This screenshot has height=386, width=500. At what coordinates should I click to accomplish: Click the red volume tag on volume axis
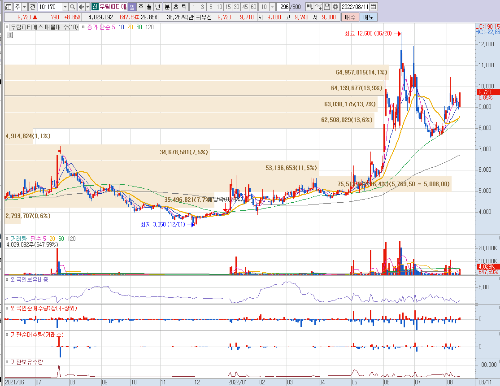click(x=488, y=267)
